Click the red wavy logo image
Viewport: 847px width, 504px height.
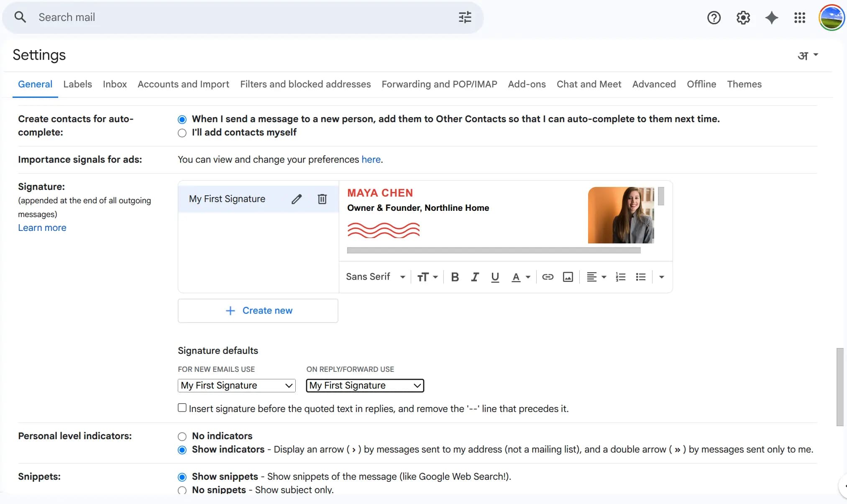click(x=384, y=230)
